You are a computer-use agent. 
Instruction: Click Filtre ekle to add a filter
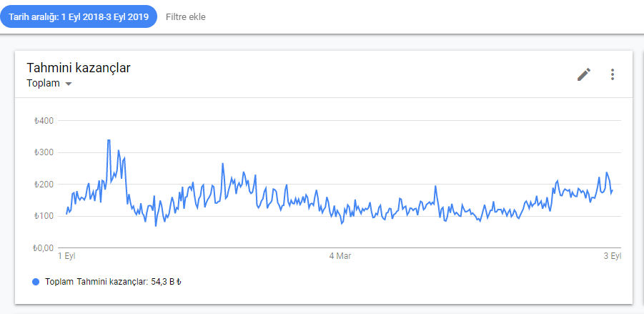click(186, 17)
